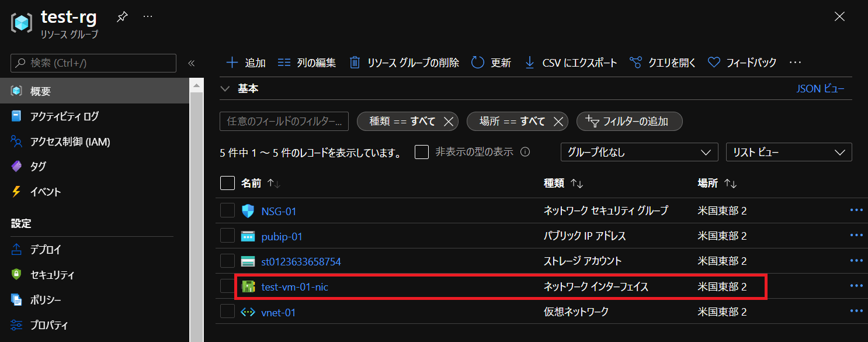Sort the list by 種類 column arrows
The height and width of the screenshot is (342, 868).
[x=577, y=184]
